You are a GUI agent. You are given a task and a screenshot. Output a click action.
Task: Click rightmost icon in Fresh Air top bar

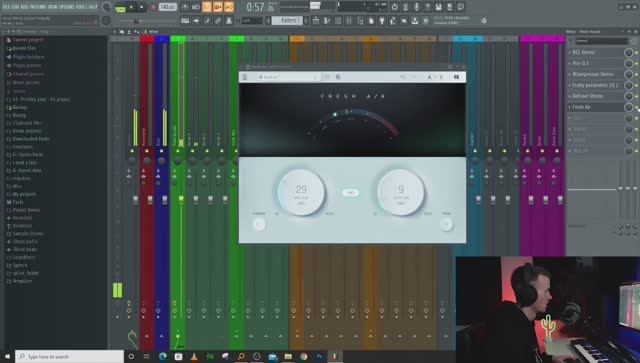click(457, 77)
